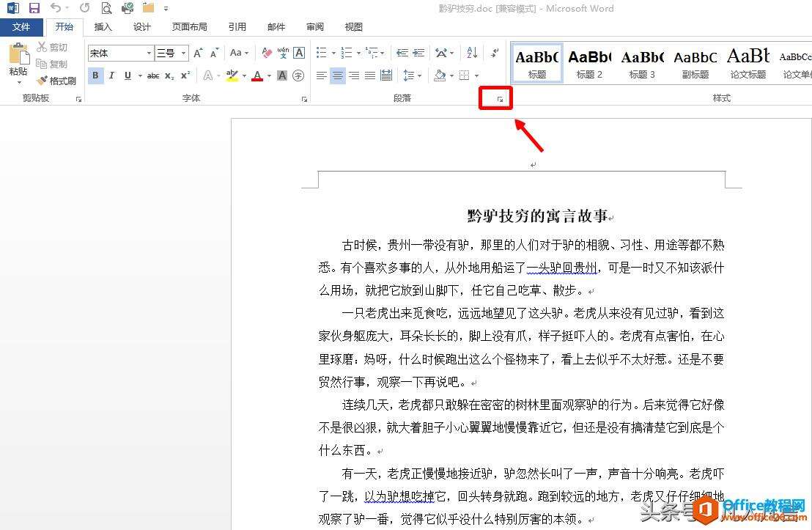Show or hide paragraph marks
Image resolution: width=812 pixels, height=530 pixels.
click(x=495, y=53)
